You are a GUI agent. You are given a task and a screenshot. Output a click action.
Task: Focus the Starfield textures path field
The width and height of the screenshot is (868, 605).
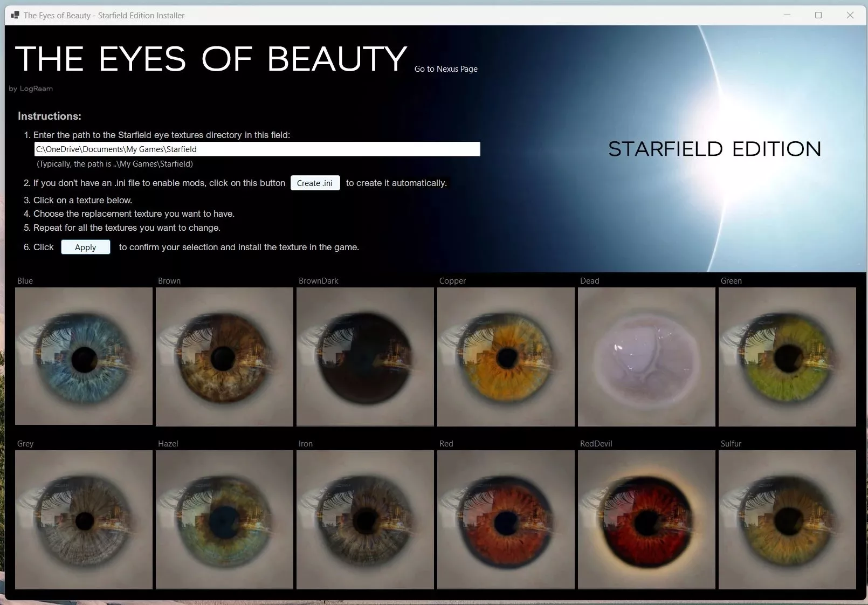257,149
